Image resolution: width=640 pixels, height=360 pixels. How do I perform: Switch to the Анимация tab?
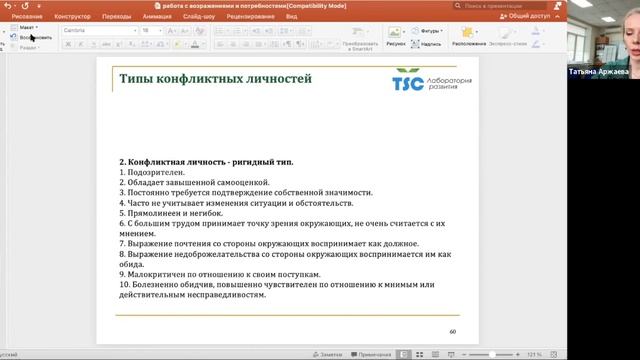click(157, 16)
